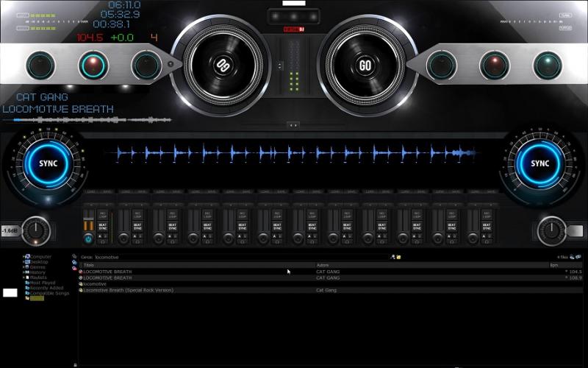Image resolution: width=588 pixels, height=368 pixels.
Task: Click the round button nearest the right platter
Action: click(x=442, y=66)
